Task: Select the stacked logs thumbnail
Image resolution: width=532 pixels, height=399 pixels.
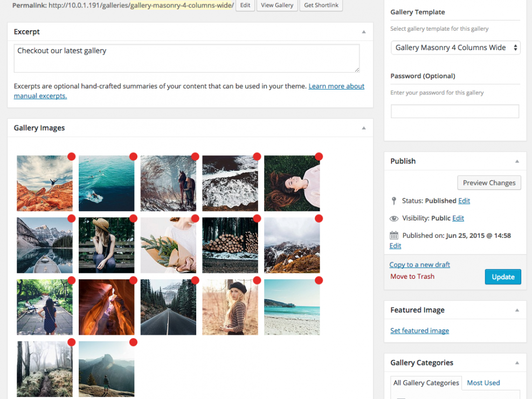Action: (230, 245)
